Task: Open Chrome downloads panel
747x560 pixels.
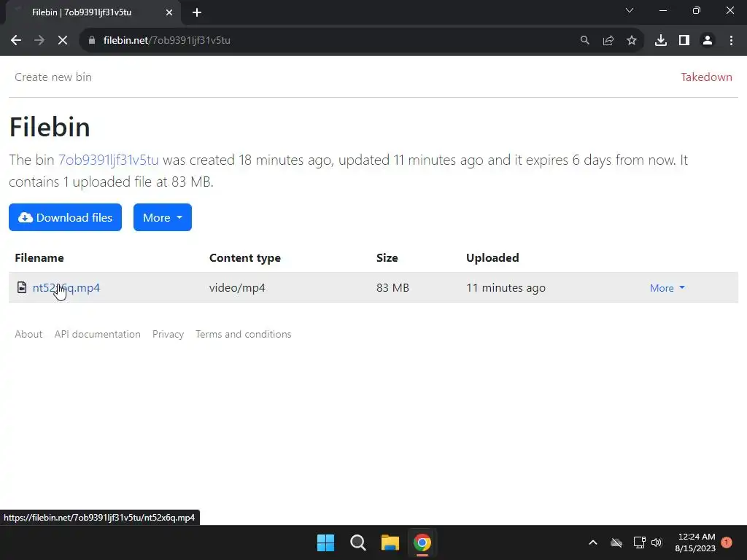Action: pos(661,41)
